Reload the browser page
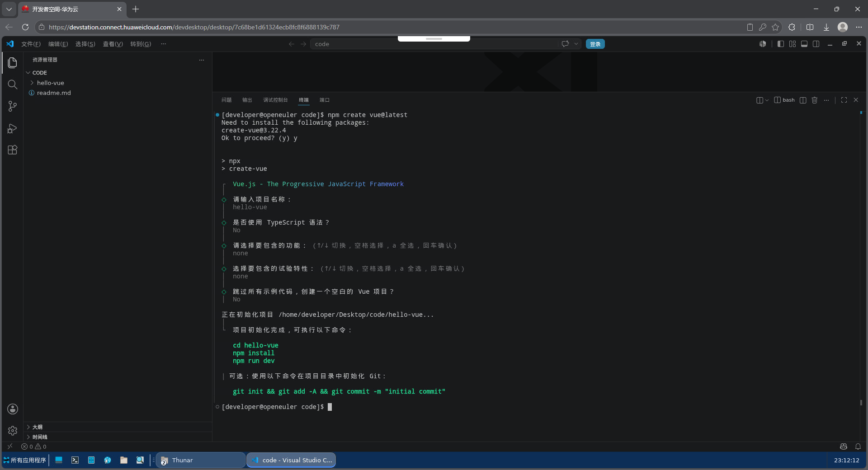 [25, 27]
